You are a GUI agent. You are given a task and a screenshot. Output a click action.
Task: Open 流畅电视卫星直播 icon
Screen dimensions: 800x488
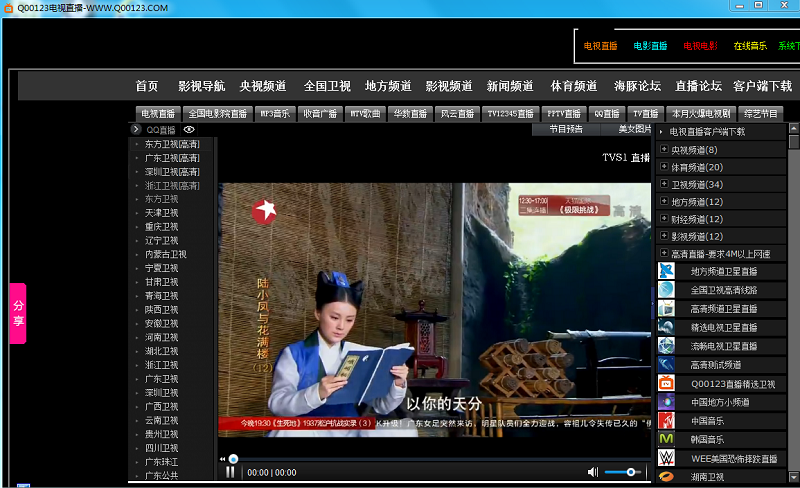coord(666,346)
